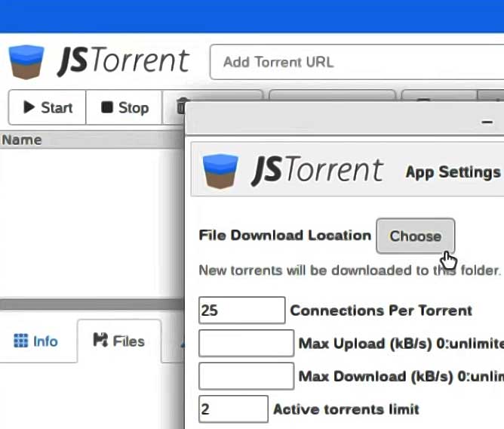Click the Max Upload input field
This screenshot has height=429, width=504.
click(246, 343)
